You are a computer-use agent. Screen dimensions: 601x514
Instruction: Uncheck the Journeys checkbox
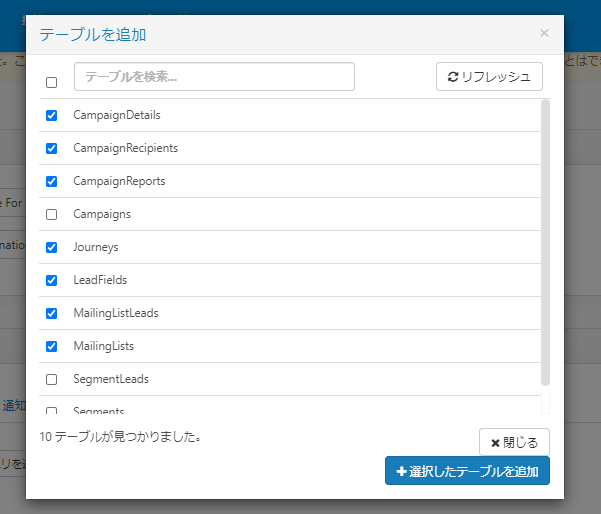point(52,247)
